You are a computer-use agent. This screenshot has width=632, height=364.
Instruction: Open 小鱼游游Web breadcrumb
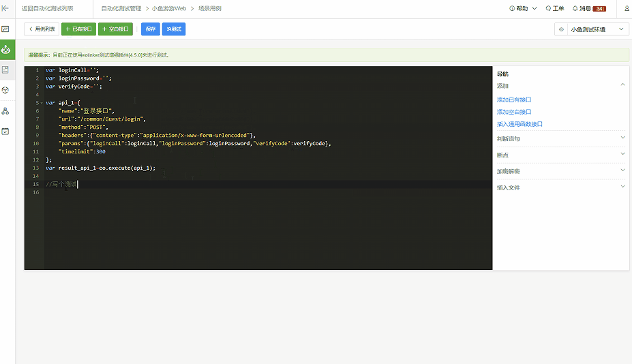coord(169,8)
